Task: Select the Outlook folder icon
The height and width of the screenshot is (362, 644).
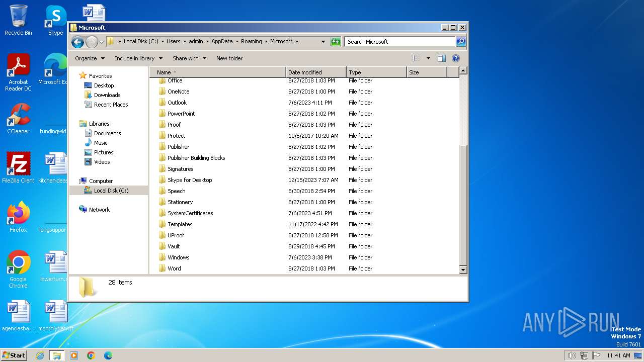Action: [162, 103]
